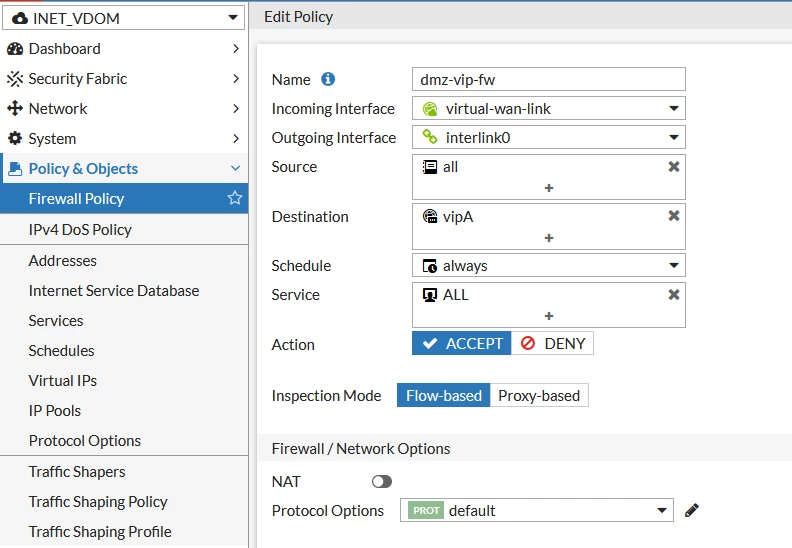This screenshot has width=792, height=548.
Task: Set Action to DENY
Action: pos(553,343)
